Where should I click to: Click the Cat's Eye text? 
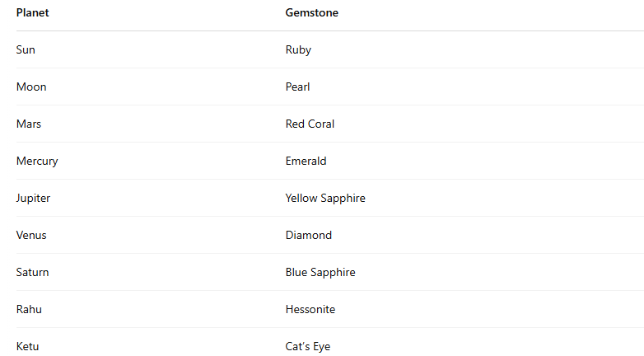coord(308,347)
